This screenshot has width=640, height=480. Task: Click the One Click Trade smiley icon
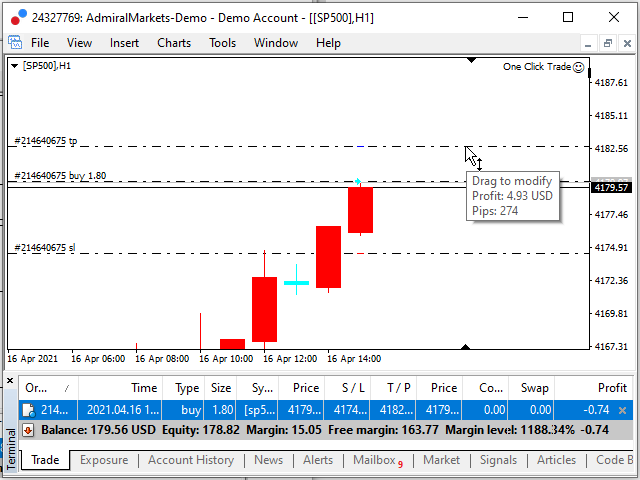[578, 67]
